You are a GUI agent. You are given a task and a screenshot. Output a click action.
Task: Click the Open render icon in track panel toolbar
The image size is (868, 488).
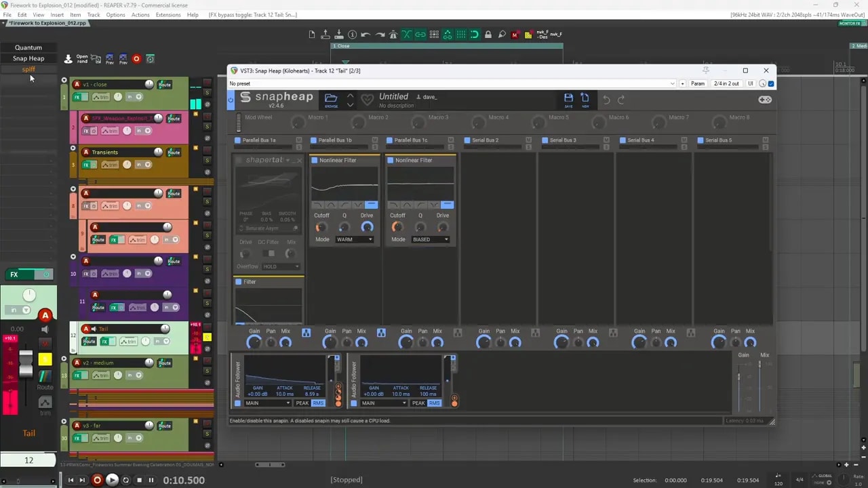coord(82,59)
